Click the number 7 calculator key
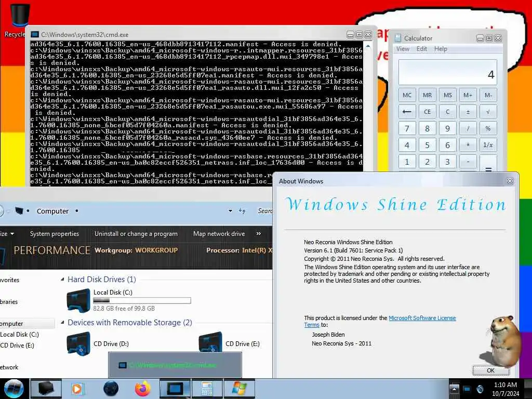This screenshot has width=532, height=399. click(407, 128)
